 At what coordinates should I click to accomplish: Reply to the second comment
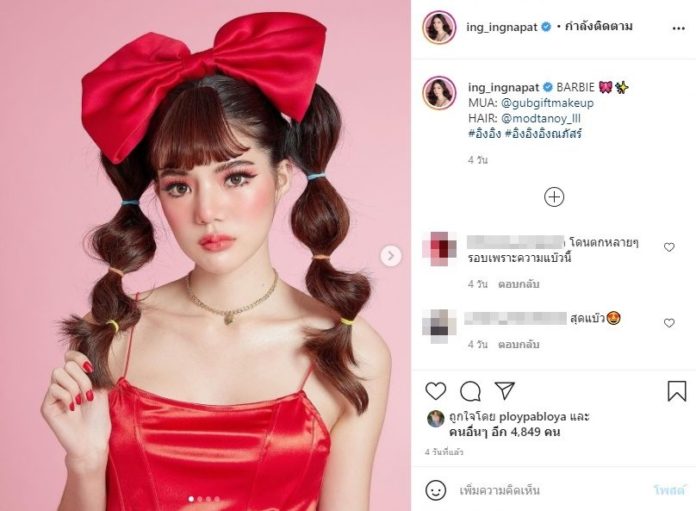coord(518,345)
